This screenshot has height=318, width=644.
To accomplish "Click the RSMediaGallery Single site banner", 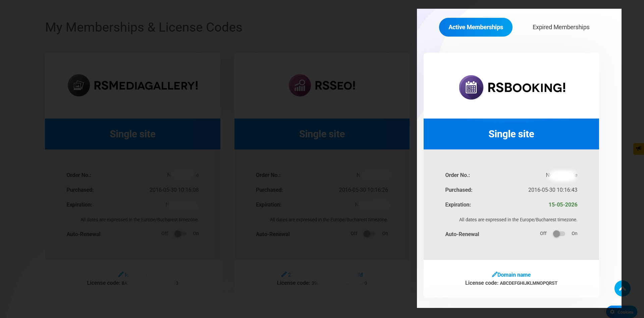I will coord(132,134).
